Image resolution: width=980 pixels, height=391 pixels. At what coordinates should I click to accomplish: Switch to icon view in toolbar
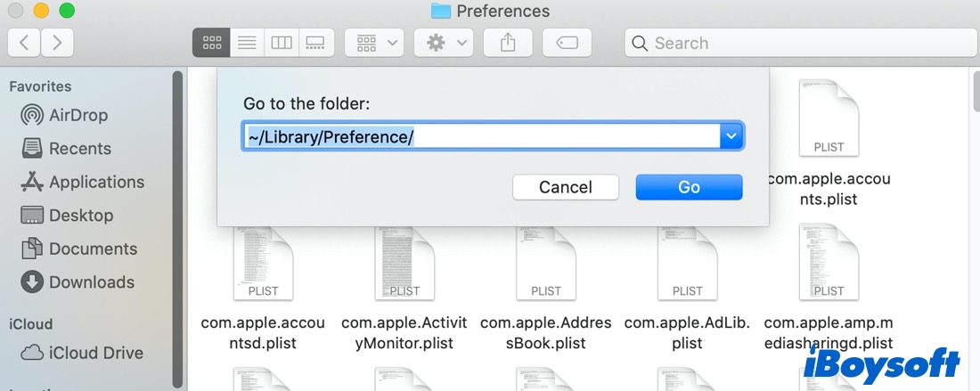211,43
